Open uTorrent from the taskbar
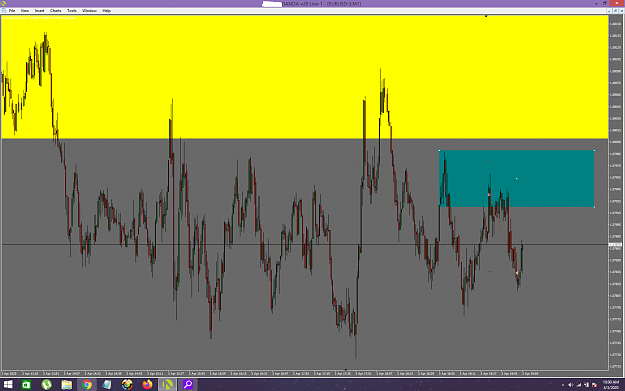625x391 pixels. click(47, 385)
